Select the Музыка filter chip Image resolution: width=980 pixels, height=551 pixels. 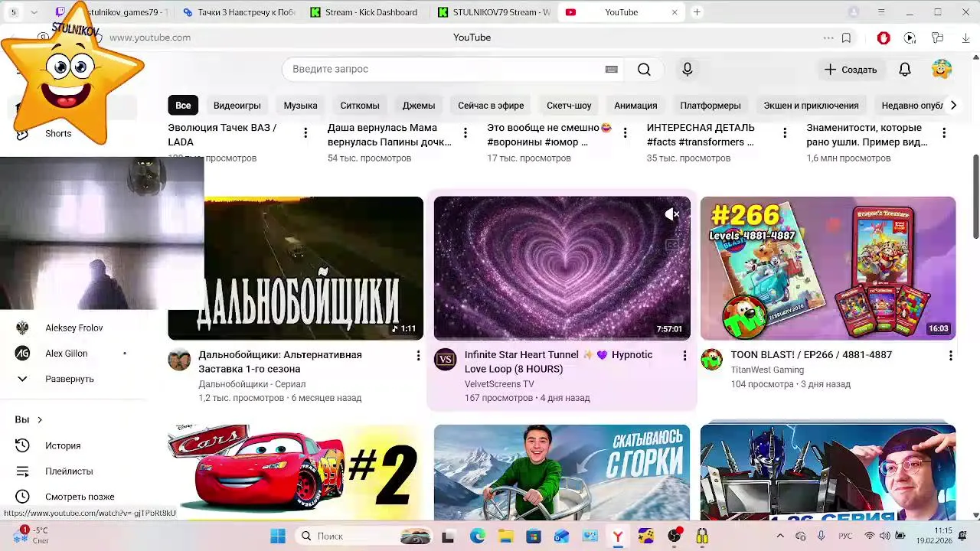pyautogui.click(x=300, y=106)
